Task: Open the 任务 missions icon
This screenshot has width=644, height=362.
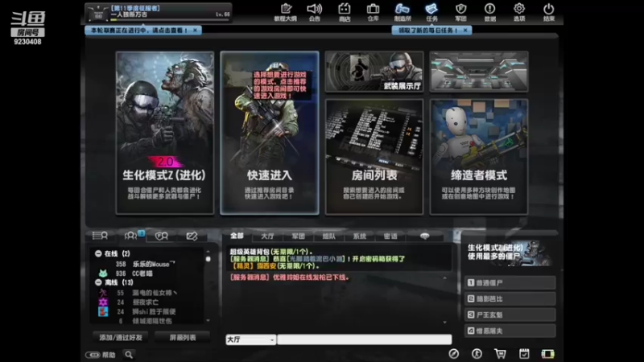Action: tap(431, 12)
